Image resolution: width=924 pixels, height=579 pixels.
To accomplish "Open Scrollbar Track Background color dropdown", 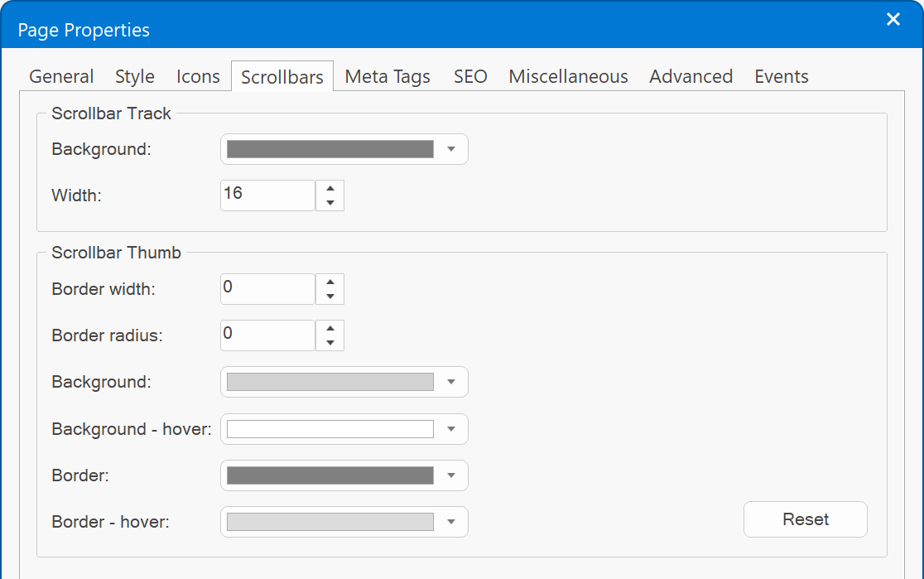I will tap(451, 149).
